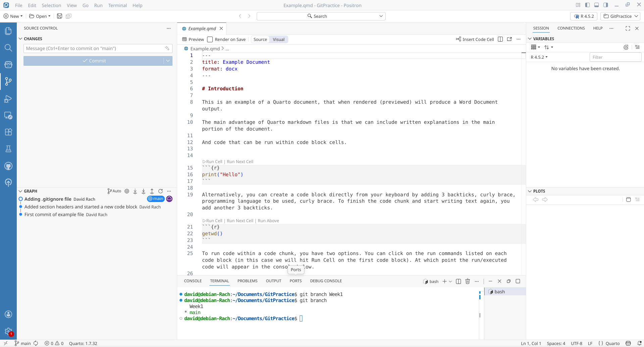Split the terminal panel
This screenshot has width=644, height=347.
(458, 281)
